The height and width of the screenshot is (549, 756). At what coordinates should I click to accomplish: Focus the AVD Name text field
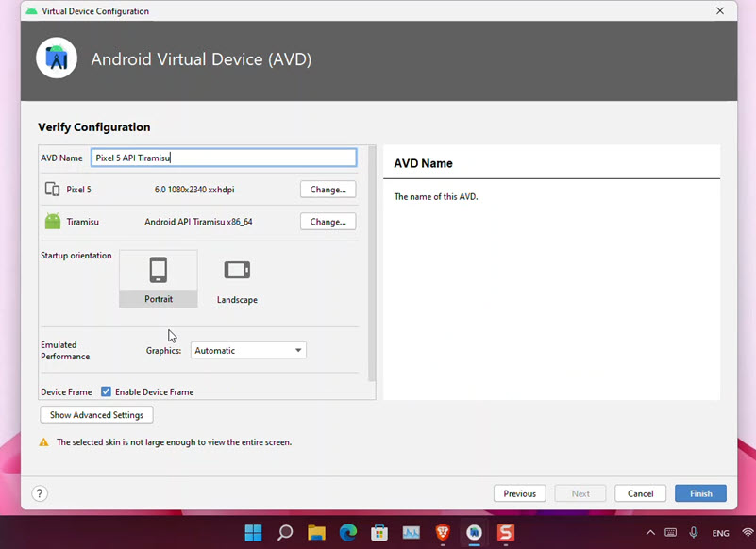point(224,158)
